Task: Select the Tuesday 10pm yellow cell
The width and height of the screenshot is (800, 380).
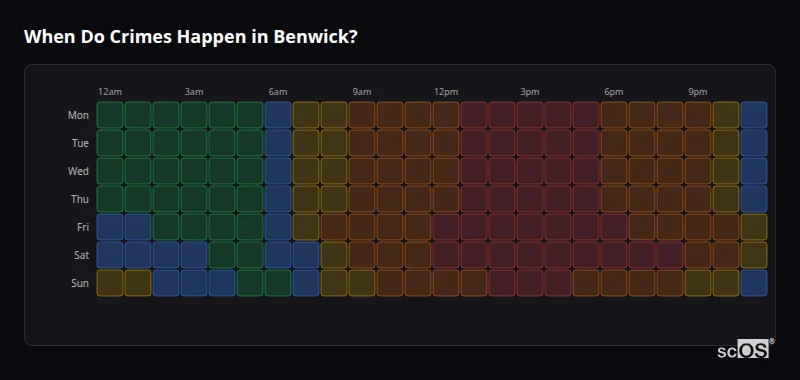Action: click(x=726, y=143)
